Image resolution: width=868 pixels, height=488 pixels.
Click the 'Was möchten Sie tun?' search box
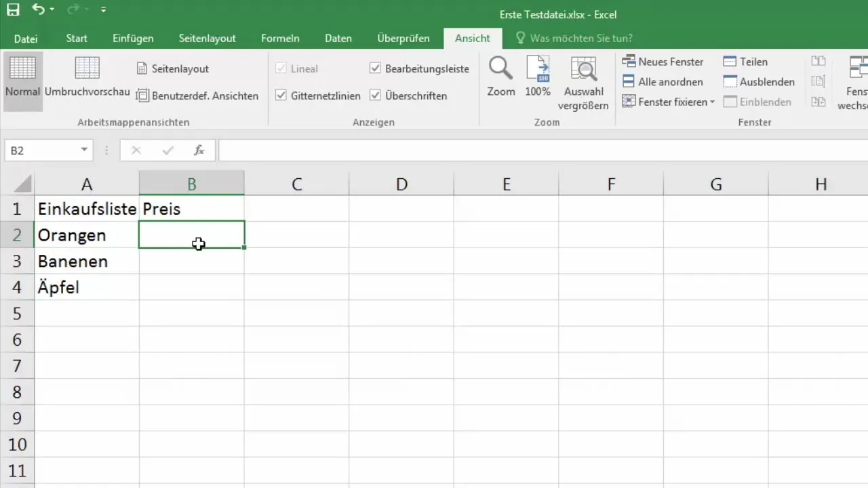tap(574, 39)
